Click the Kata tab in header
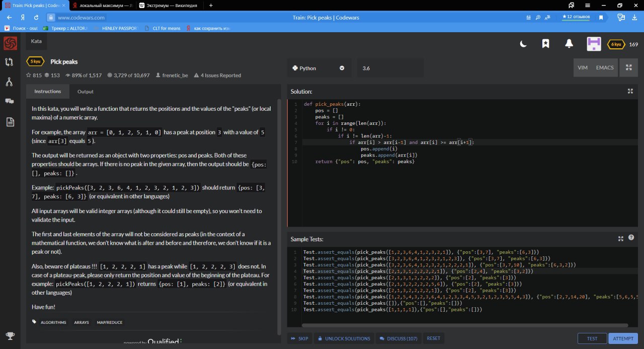Screen dimensions: 644x349 36,41
